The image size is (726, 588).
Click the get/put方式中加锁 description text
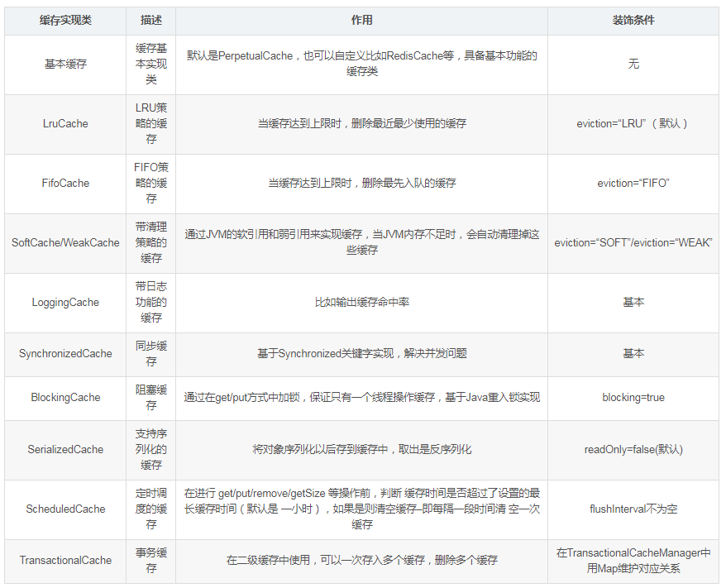361,398
